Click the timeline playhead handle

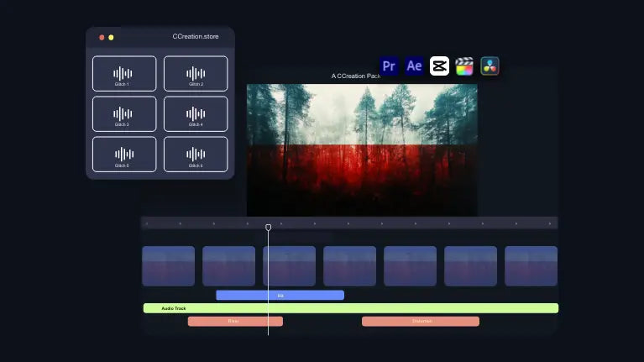269,227
